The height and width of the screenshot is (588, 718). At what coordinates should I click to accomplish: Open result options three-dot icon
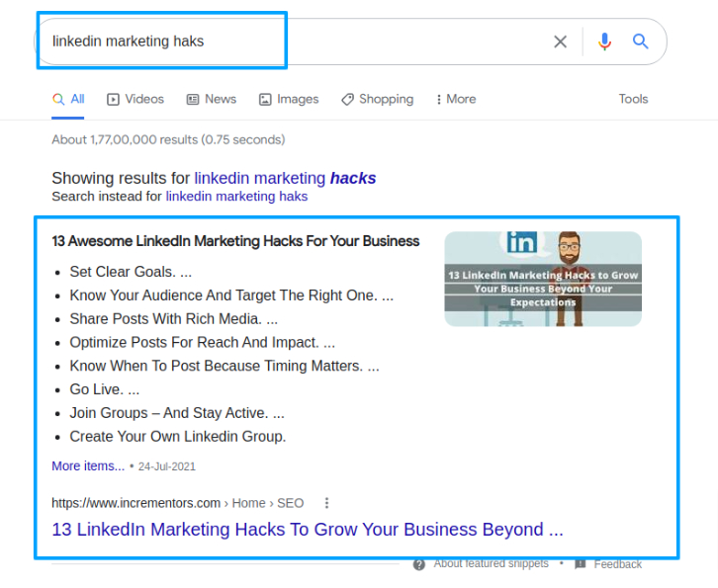click(x=326, y=503)
